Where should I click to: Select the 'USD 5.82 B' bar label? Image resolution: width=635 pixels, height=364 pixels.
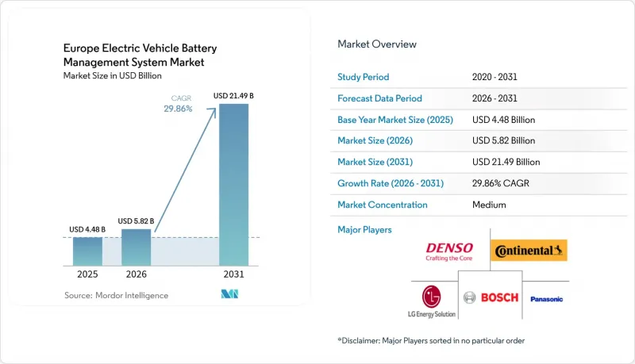136,220
